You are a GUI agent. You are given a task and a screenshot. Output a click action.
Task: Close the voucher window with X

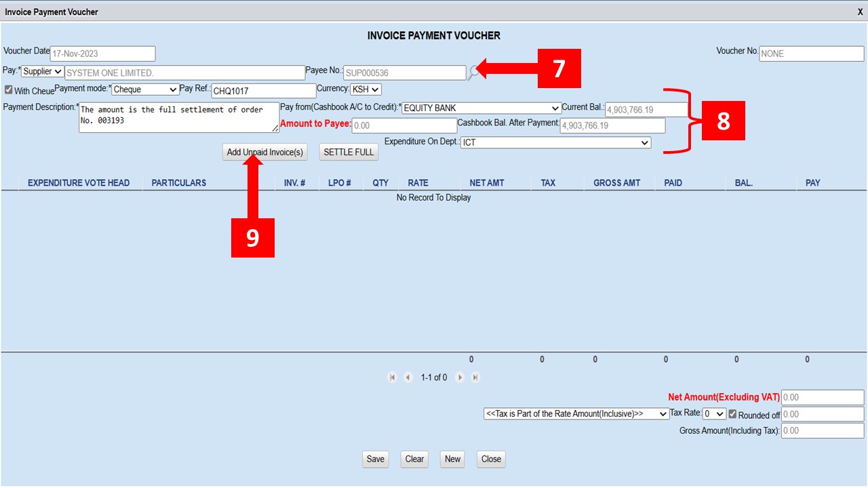tap(860, 12)
